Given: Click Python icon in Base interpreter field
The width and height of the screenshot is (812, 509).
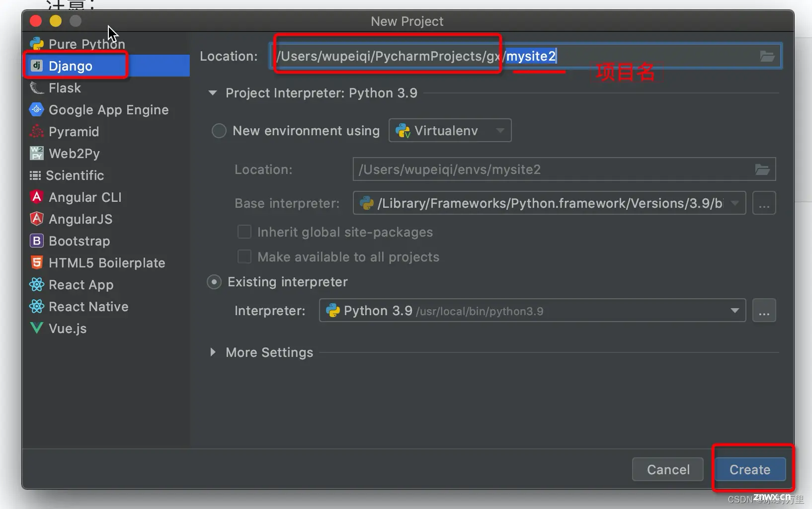Looking at the screenshot, I should 367,203.
